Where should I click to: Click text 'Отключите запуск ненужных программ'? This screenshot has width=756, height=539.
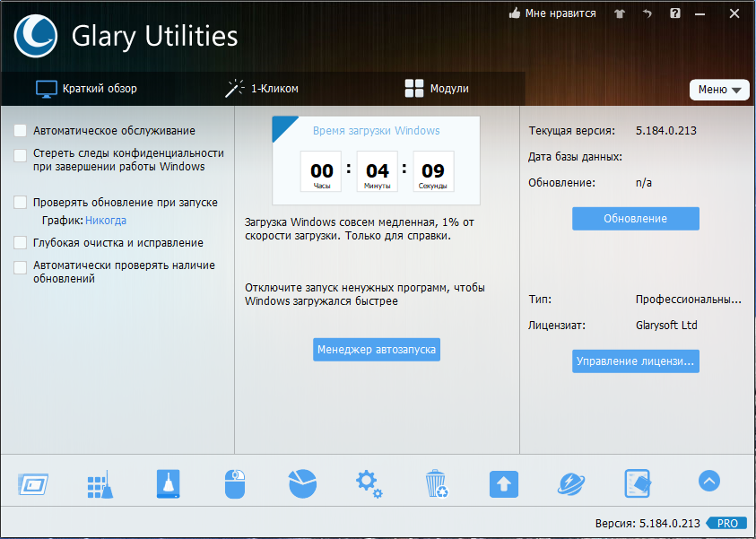pos(346,288)
